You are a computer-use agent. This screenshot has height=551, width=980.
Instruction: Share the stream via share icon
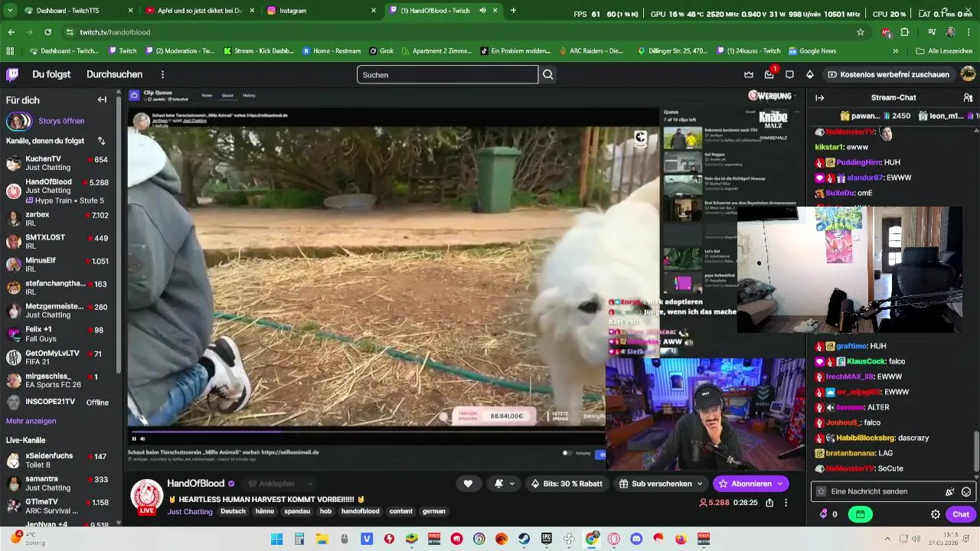coord(769,503)
